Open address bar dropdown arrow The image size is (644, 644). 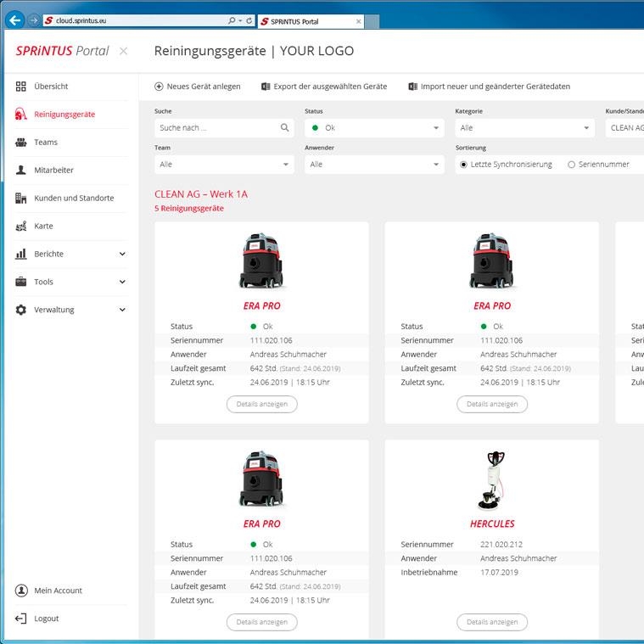[x=240, y=20]
